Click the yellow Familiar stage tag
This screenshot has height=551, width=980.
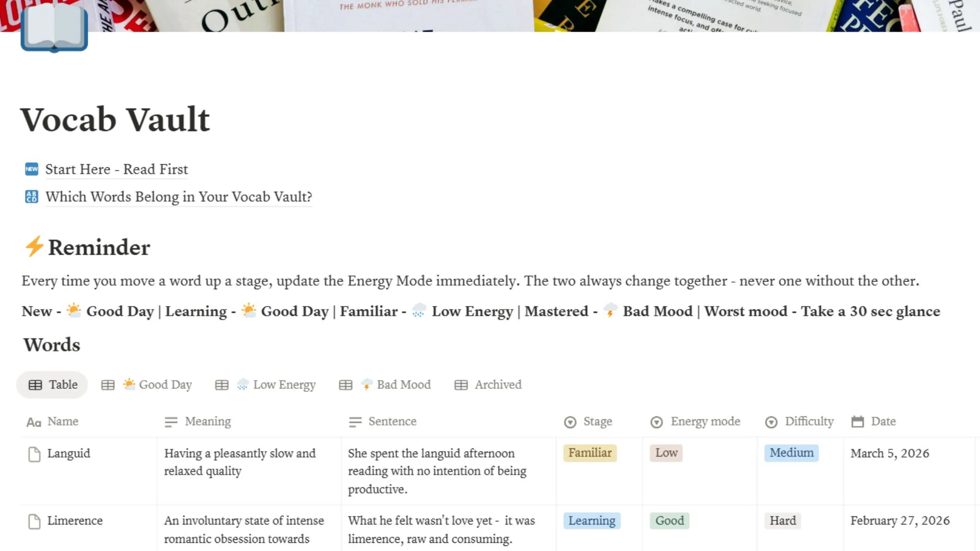(590, 453)
